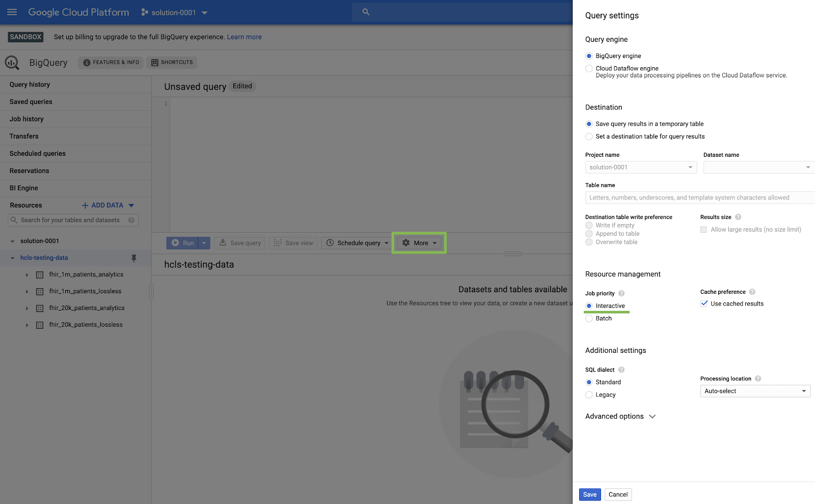Click the Table name input field
Viewport: 815px width, 504px height.
click(x=699, y=198)
